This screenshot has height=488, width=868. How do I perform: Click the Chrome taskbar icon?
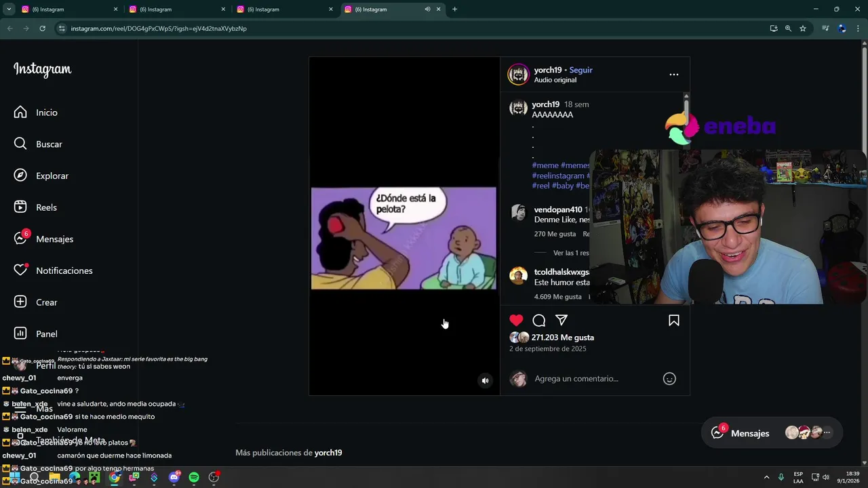click(x=115, y=477)
